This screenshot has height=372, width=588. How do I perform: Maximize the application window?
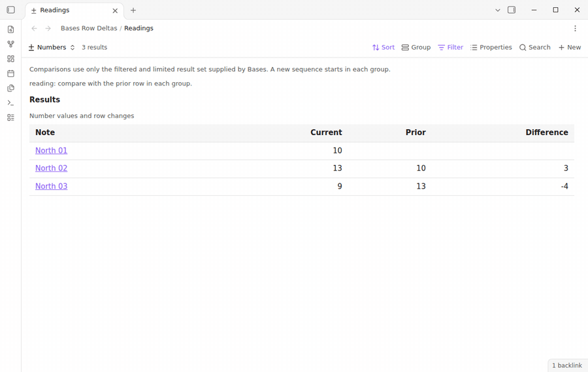(x=556, y=10)
